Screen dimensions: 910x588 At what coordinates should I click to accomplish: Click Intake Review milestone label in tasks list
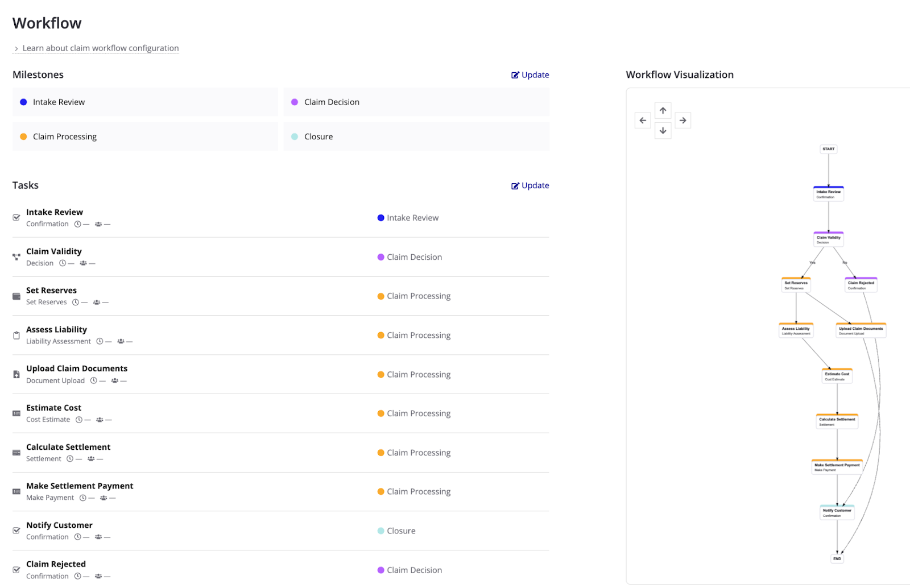click(x=412, y=218)
